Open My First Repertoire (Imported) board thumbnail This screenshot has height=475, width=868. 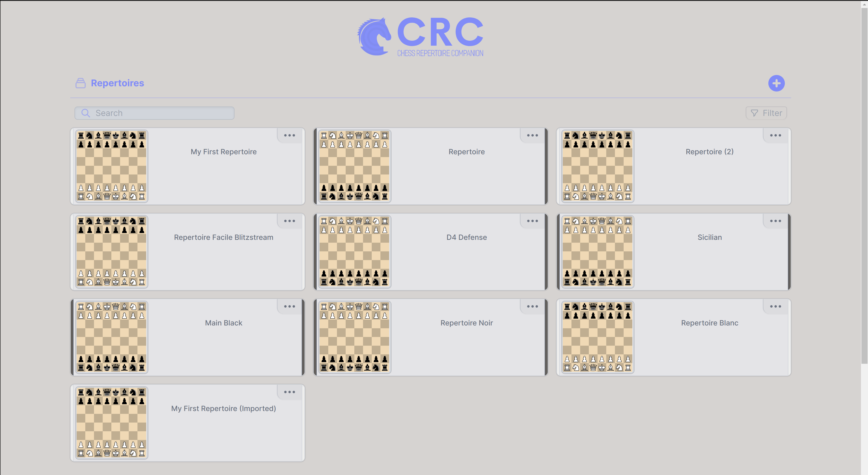(x=112, y=423)
